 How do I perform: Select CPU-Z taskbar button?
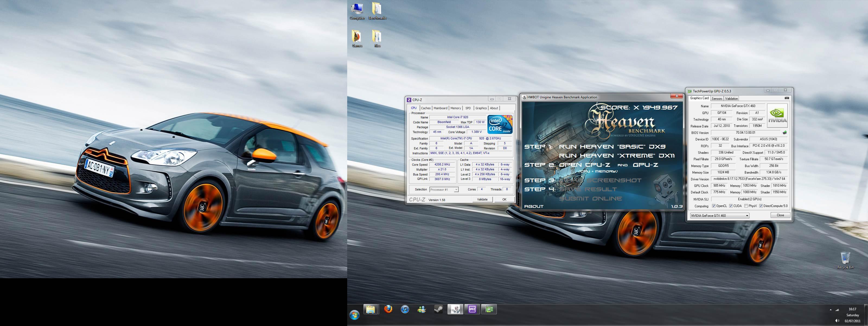tap(472, 309)
